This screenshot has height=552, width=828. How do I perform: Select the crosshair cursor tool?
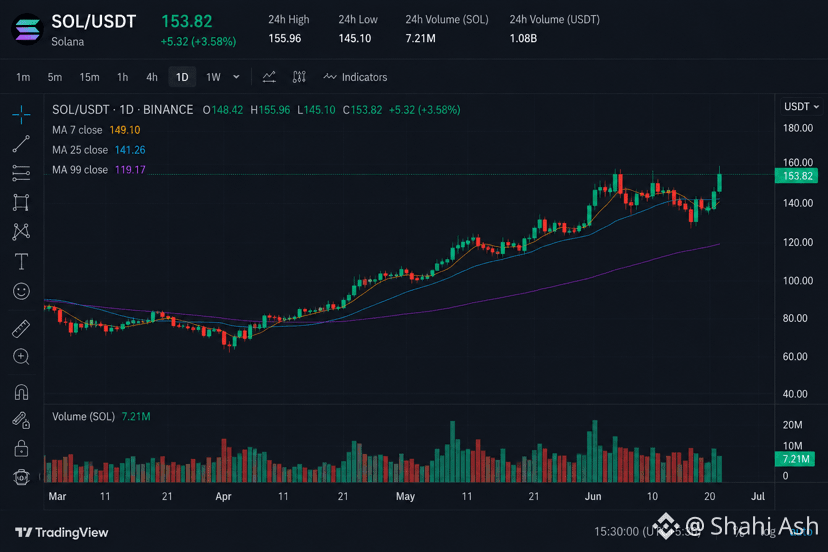[21, 114]
